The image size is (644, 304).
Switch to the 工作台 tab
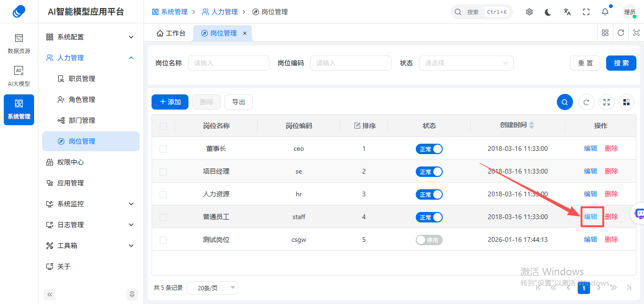[x=170, y=33]
